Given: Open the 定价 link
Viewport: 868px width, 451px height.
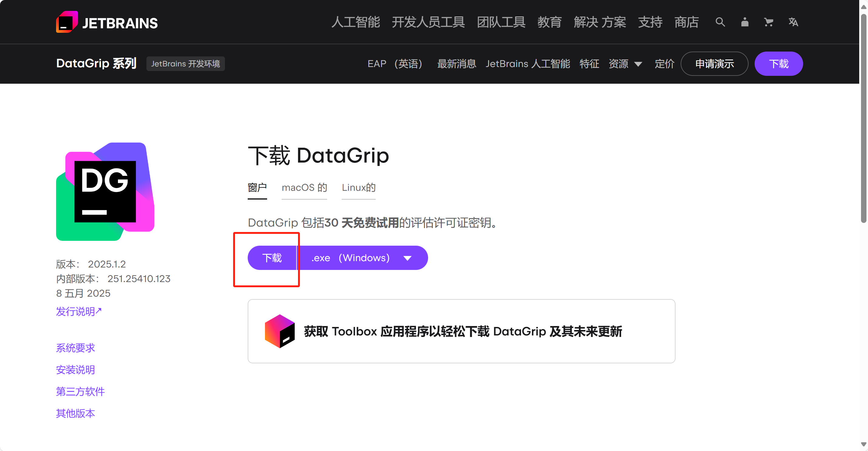Looking at the screenshot, I should click(665, 64).
